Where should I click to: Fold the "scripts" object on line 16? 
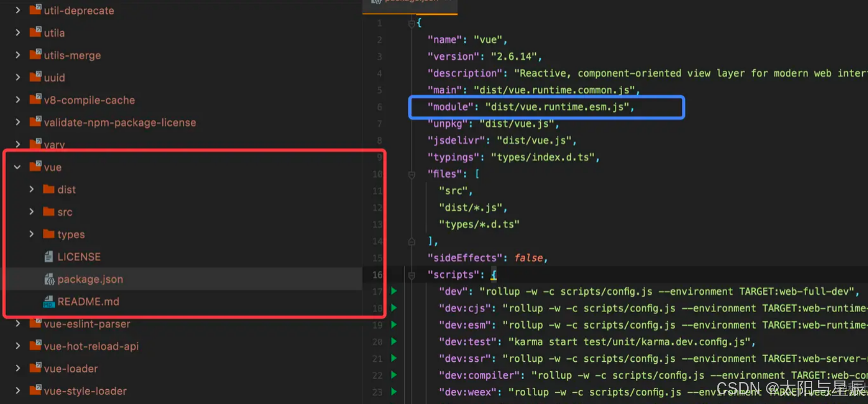[411, 275]
